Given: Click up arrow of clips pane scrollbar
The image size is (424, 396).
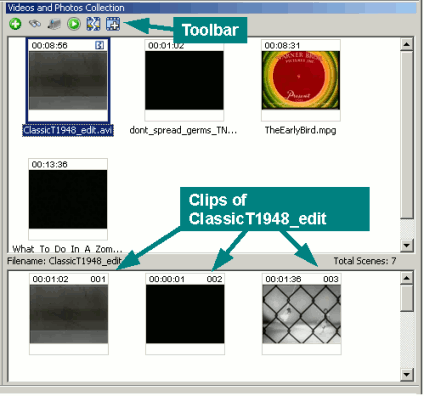Looking at the screenshot, I should click(407, 278).
